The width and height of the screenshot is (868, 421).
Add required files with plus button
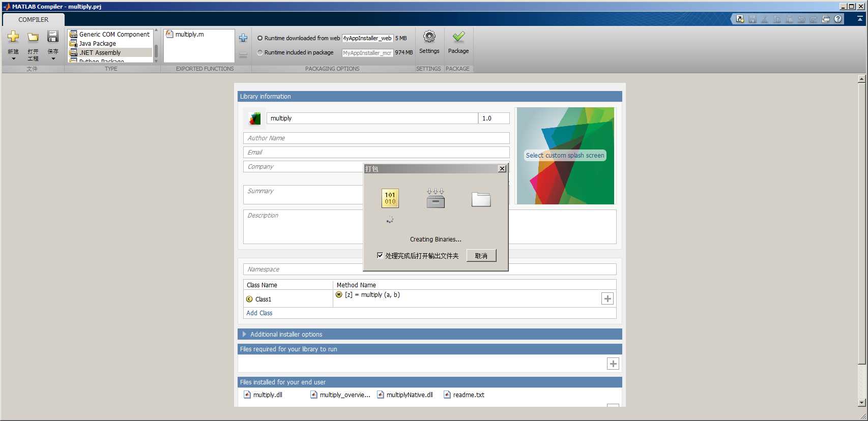pyautogui.click(x=613, y=364)
